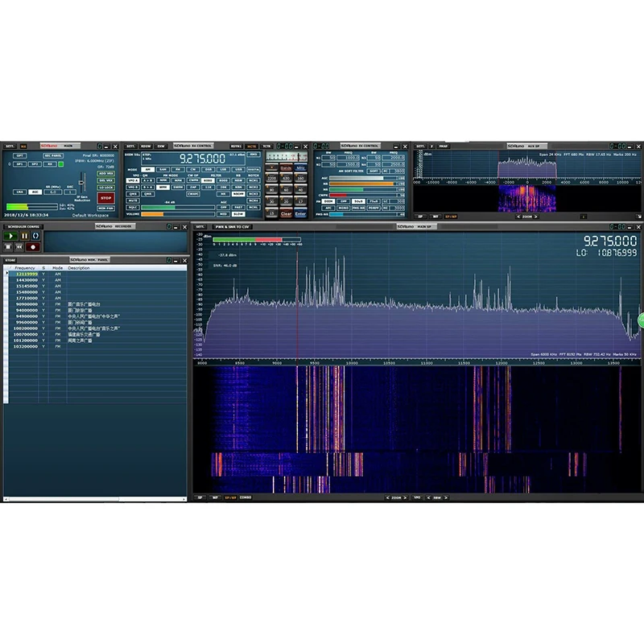Select AM mode in RX Control
The width and height of the screenshot is (644, 644).
click(x=147, y=169)
